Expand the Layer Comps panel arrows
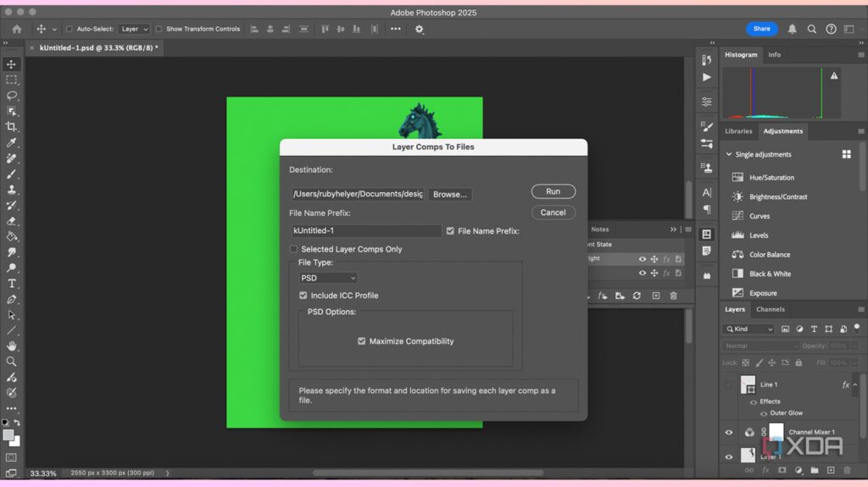This screenshot has height=487, width=868. coord(673,230)
